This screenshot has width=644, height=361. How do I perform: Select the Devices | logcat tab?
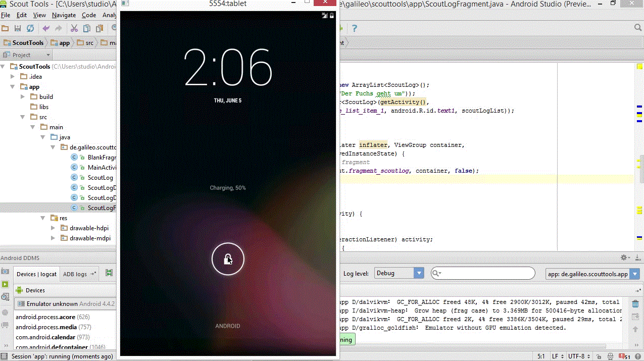(x=37, y=274)
